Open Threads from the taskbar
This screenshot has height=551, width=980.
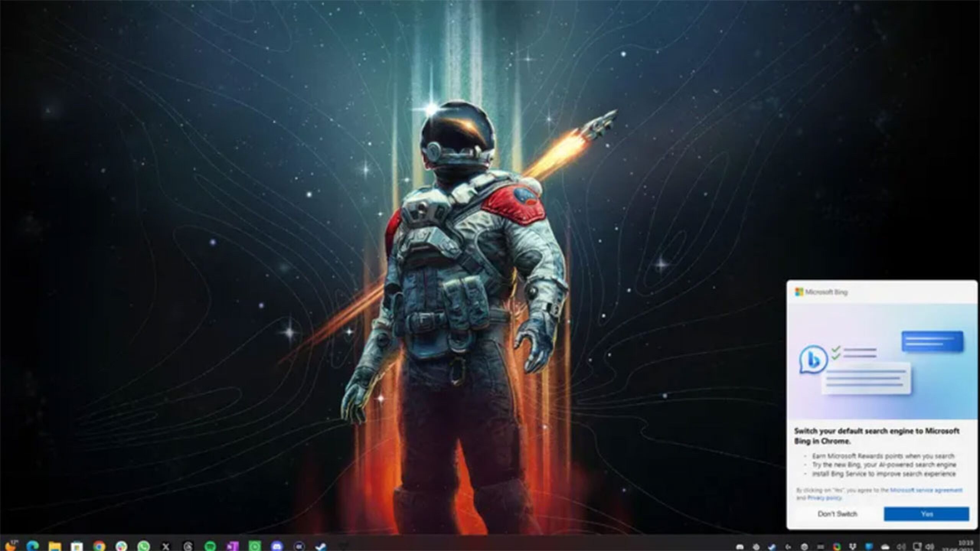coord(188,546)
